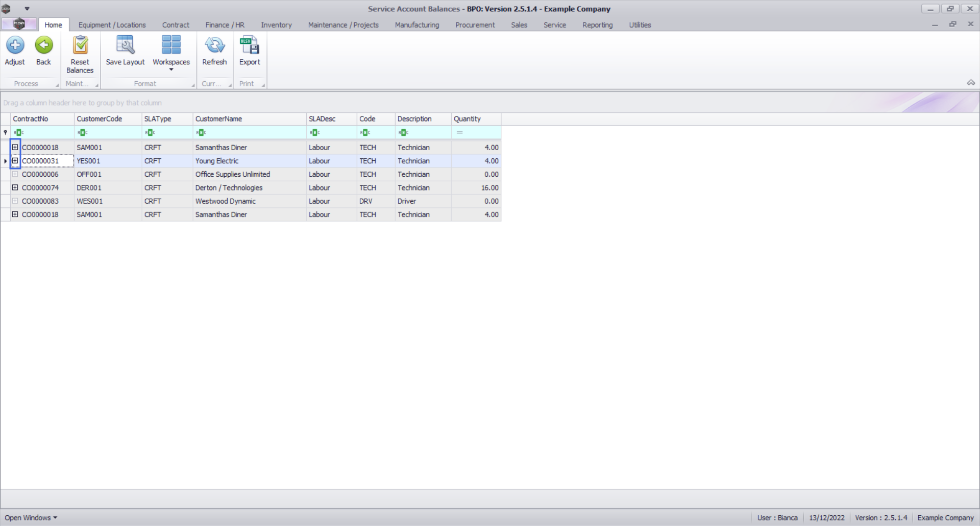
Task: Click the filter row funnel indicator
Action: [6, 132]
